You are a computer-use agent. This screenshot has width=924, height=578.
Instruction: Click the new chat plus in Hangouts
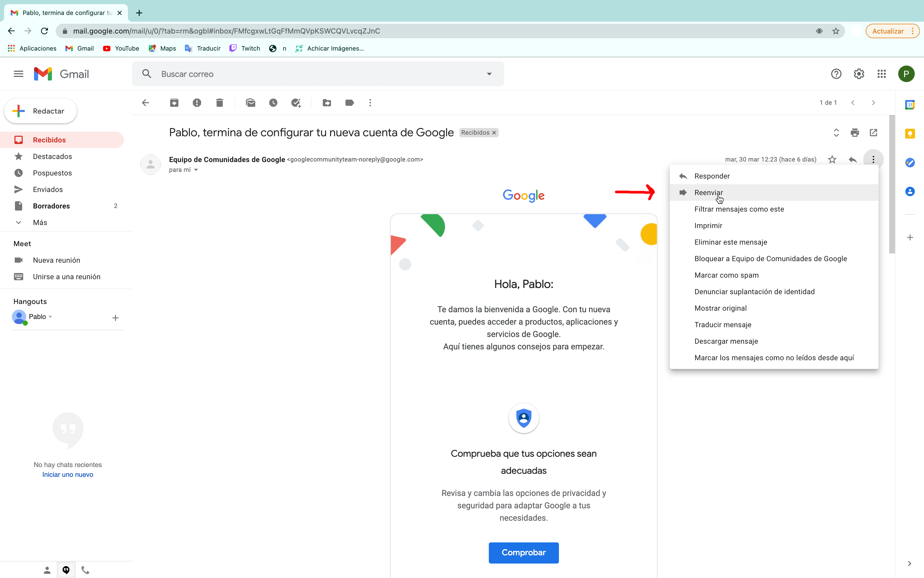click(115, 318)
